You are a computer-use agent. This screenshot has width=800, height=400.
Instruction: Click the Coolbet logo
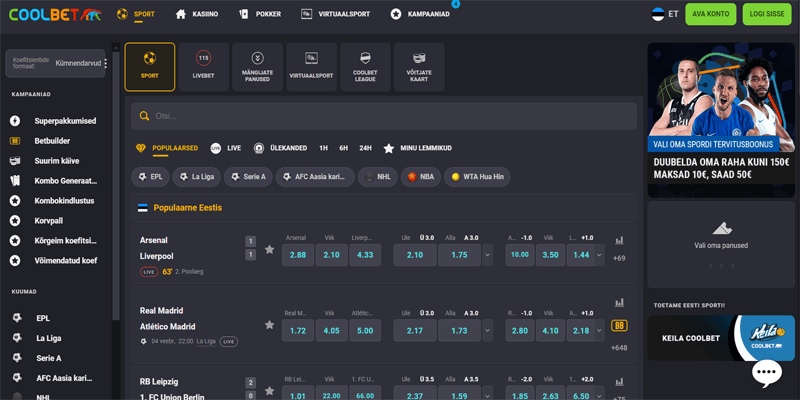click(55, 14)
